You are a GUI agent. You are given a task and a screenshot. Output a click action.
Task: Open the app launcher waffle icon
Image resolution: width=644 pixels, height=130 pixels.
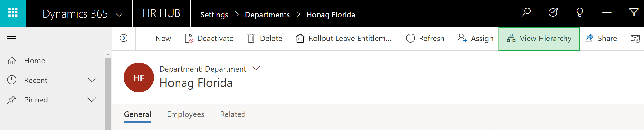pyautogui.click(x=13, y=13)
